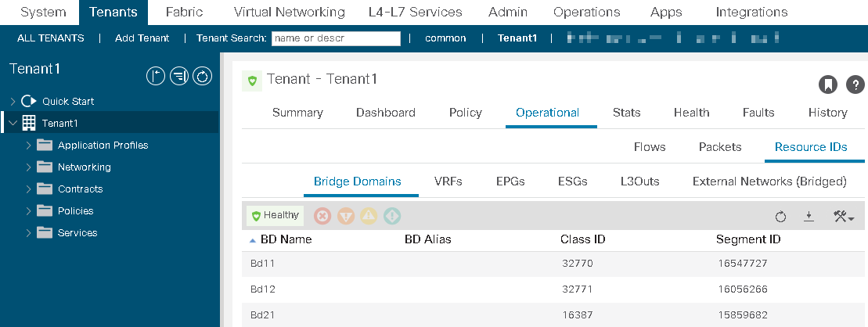Collapse the Tenant1 tree node
868x327 pixels.
point(13,124)
